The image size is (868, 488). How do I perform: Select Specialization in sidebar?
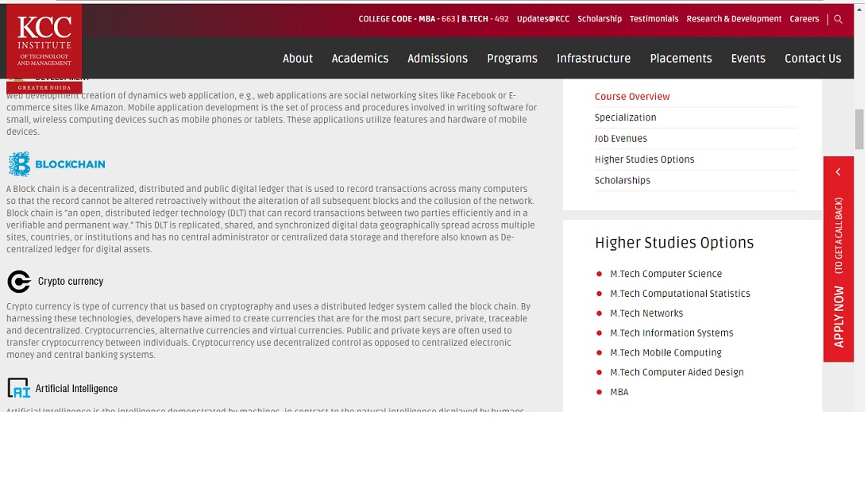pyautogui.click(x=626, y=117)
